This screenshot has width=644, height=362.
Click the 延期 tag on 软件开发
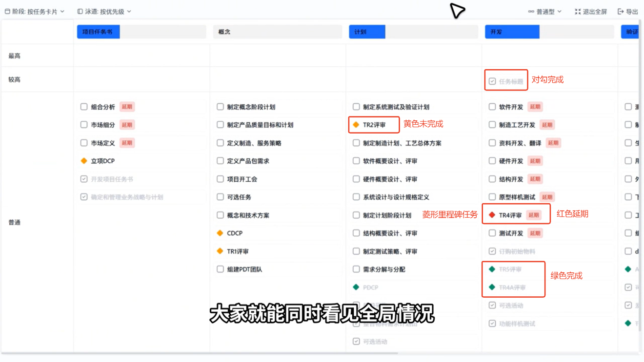[x=535, y=107]
